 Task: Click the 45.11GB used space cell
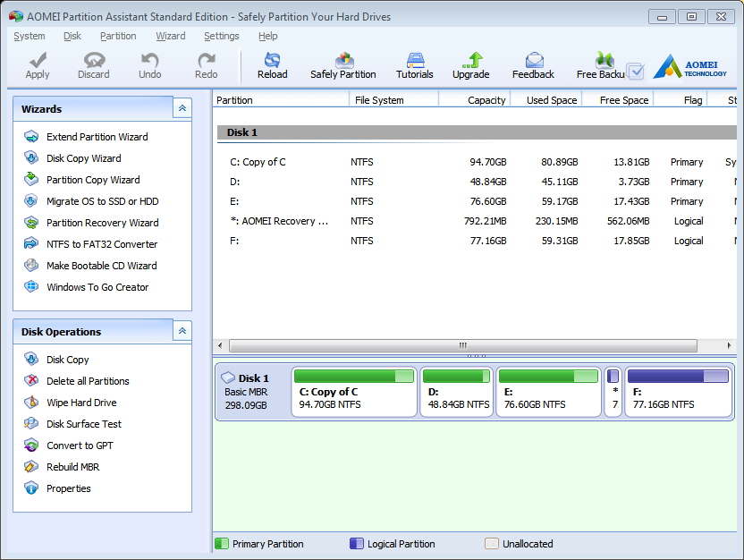560,182
